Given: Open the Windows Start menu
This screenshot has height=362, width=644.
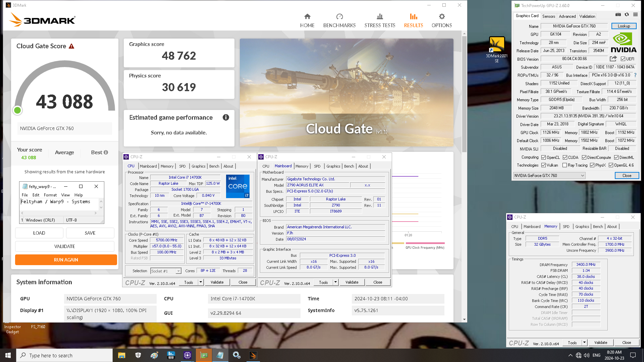Looking at the screenshot, I should pos(8,355).
